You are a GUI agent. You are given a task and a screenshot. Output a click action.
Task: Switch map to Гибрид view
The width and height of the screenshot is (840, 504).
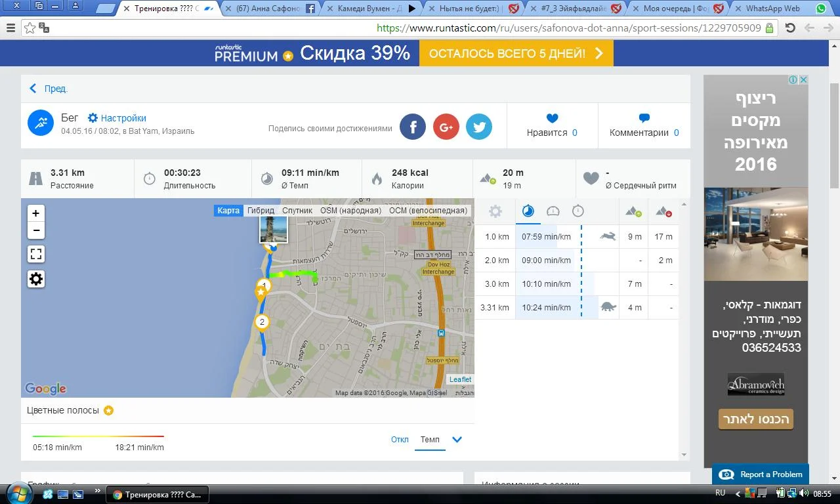[x=261, y=211]
